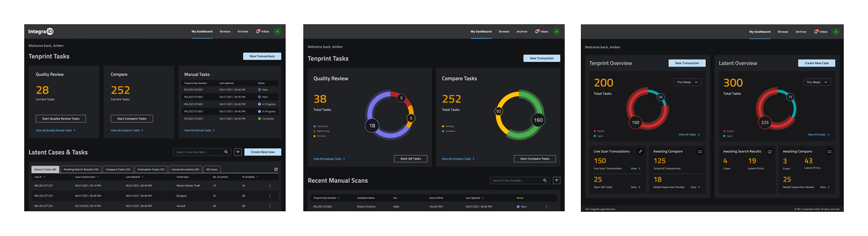The height and width of the screenshot is (236, 868).
Task: Open This Week dropdown in Latent Overview
Action: 817,82
